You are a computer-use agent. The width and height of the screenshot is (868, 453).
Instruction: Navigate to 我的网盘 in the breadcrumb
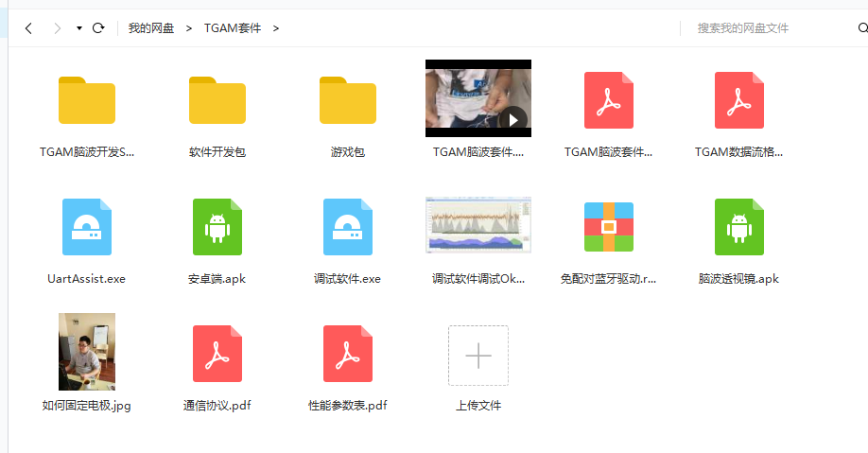(x=151, y=28)
